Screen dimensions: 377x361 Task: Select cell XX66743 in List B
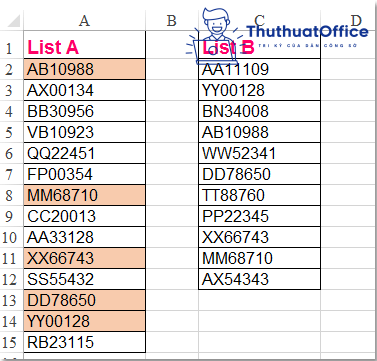click(260, 237)
